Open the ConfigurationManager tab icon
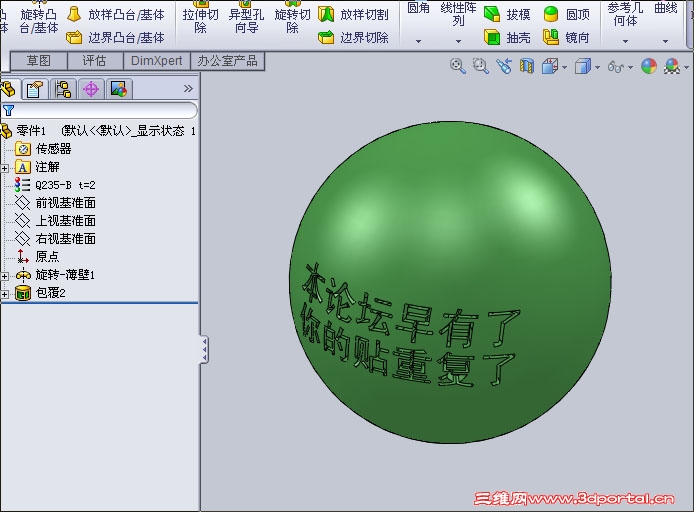694x512 pixels. click(63, 89)
